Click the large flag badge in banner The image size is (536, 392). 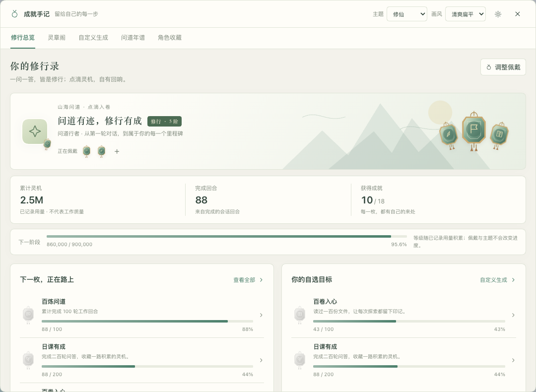pyautogui.click(x=474, y=131)
